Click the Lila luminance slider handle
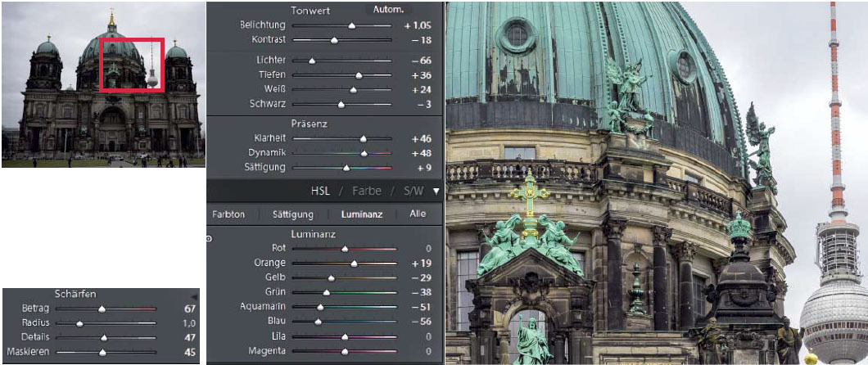 coord(345,336)
